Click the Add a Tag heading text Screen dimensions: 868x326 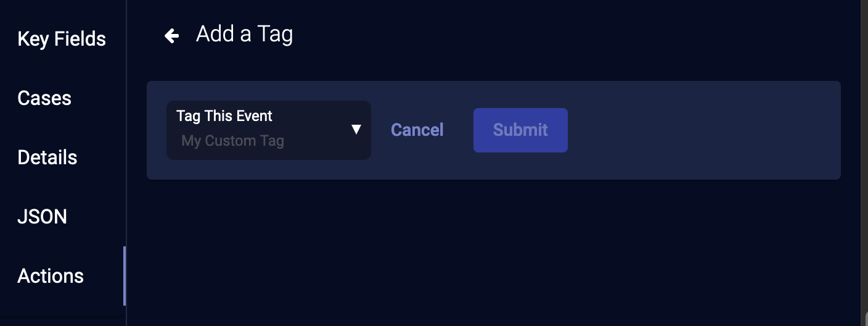point(244,35)
